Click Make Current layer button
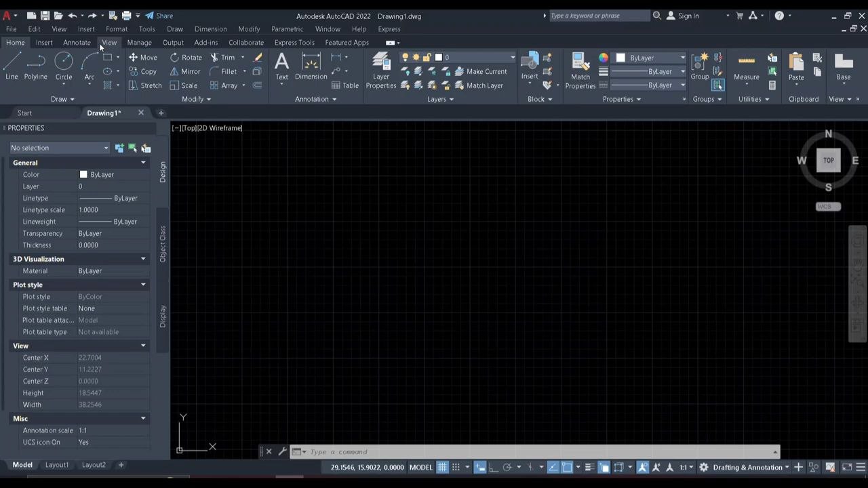This screenshot has height=488, width=868. point(481,71)
